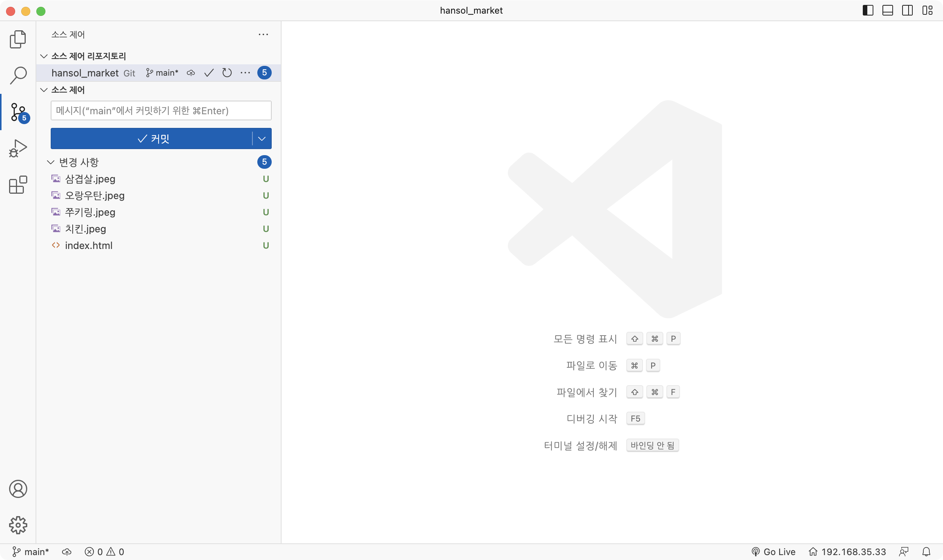Toggle the primary side bar
The width and height of the screenshot is (943, 560).
tap(868, 10)
